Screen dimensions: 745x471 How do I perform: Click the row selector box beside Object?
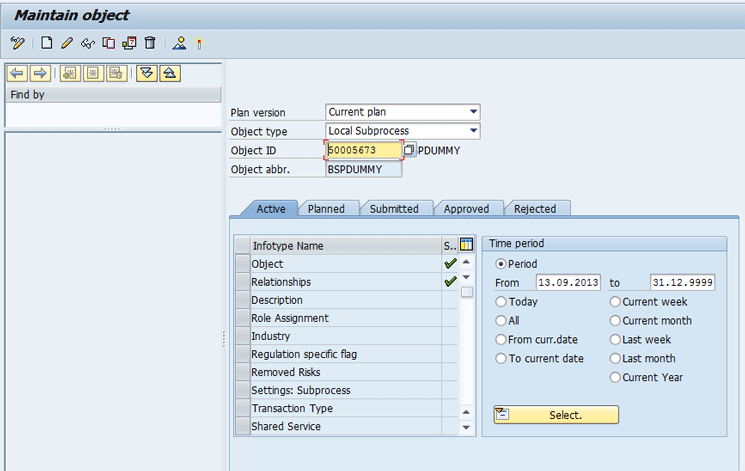click(x=243, y=264)
